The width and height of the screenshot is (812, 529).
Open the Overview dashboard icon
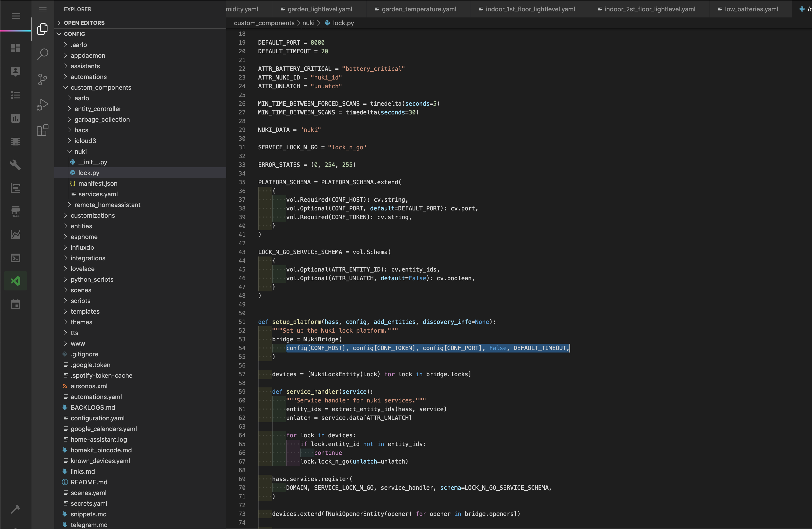tap(16, 48)
